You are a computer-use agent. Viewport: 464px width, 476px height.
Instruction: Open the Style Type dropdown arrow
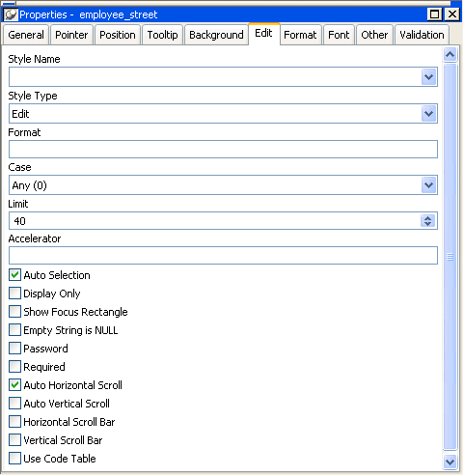[x=428, y=114]
